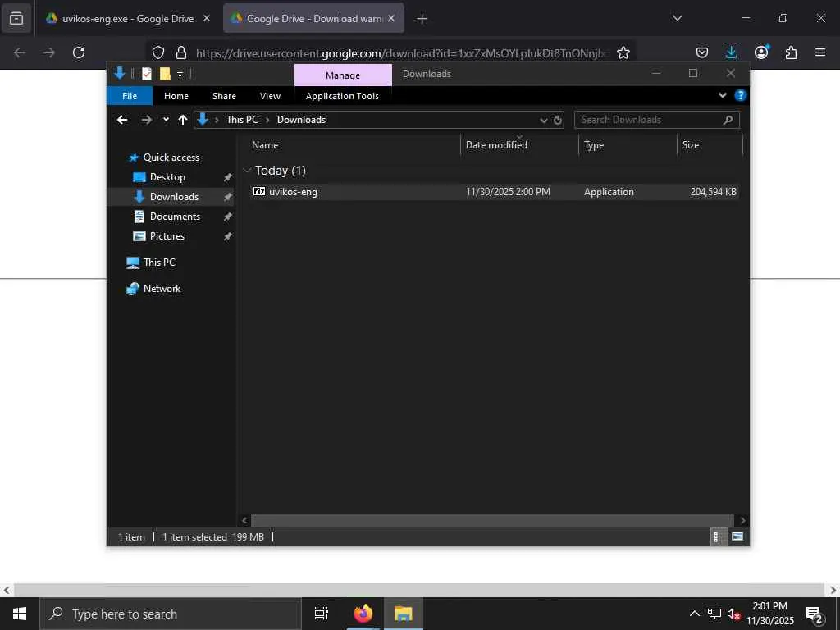Open a new Firefox tab
The image size is (840, 630).
[422, 19]
